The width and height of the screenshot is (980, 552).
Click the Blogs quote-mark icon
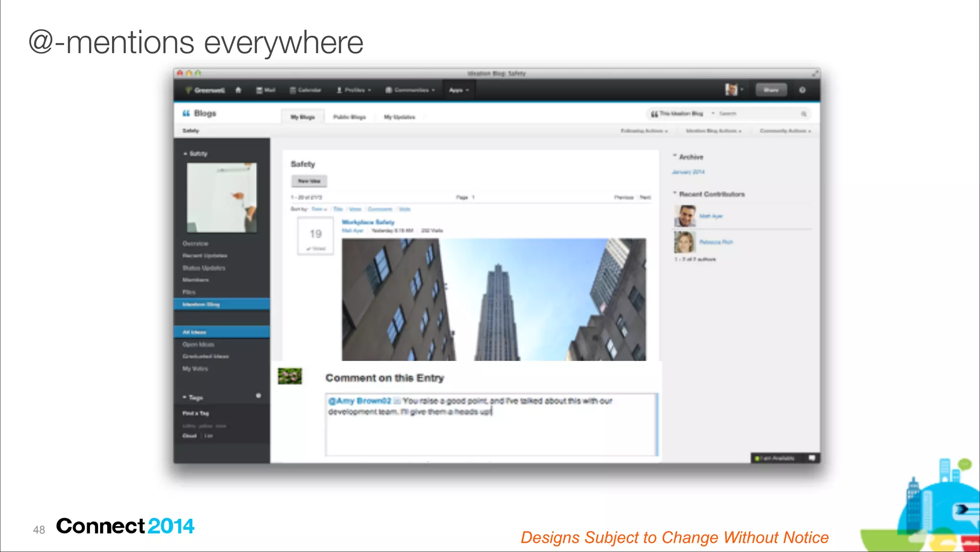pos(186,113)
